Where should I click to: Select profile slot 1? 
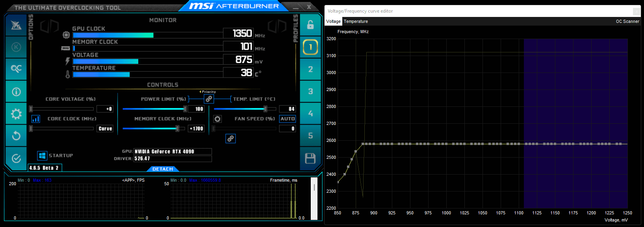coord(310,47)
